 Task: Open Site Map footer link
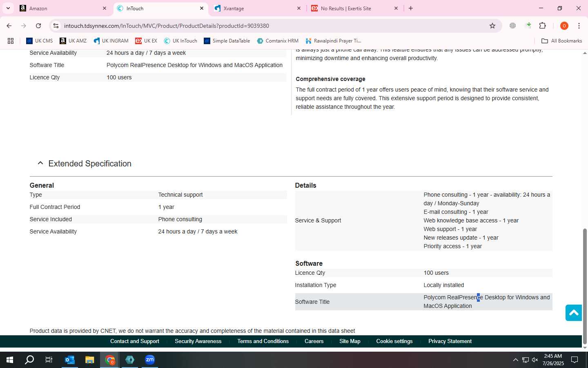350,341
